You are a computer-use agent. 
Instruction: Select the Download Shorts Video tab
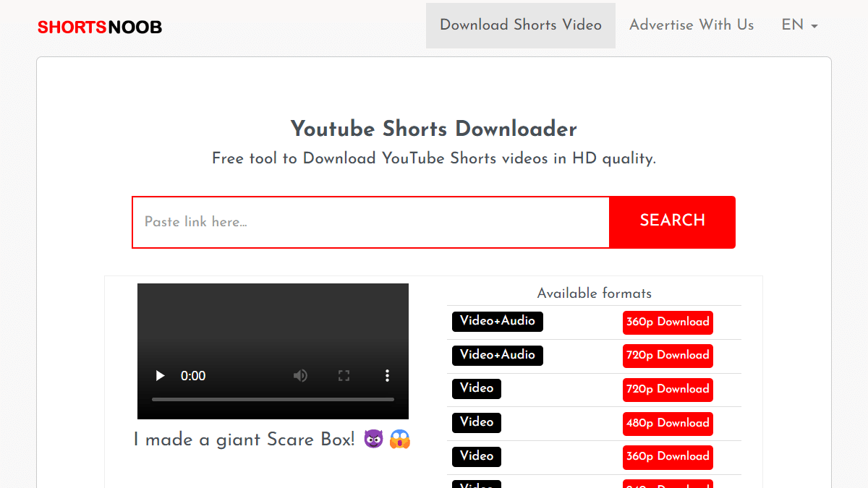520,25
